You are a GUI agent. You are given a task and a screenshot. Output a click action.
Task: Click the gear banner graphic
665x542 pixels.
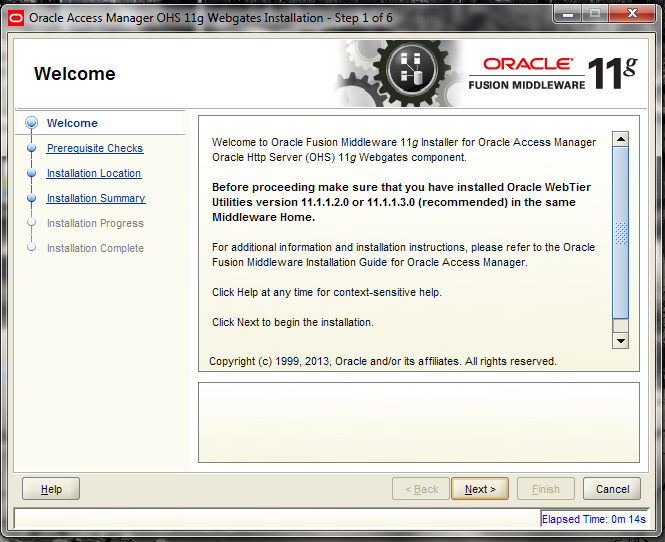pos(399,73)
